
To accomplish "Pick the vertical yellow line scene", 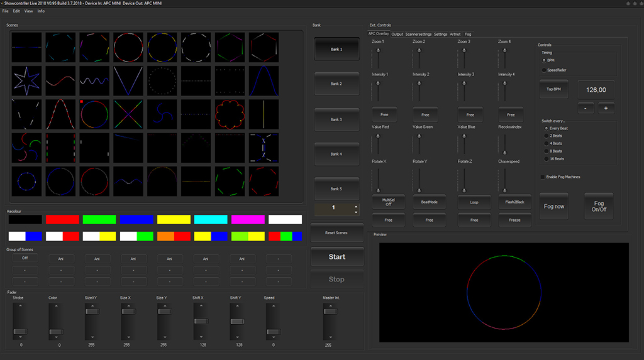I will tap(264, 114).
